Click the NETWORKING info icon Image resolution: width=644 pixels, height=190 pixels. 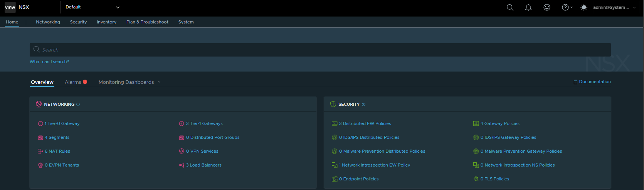pos(78,104)
